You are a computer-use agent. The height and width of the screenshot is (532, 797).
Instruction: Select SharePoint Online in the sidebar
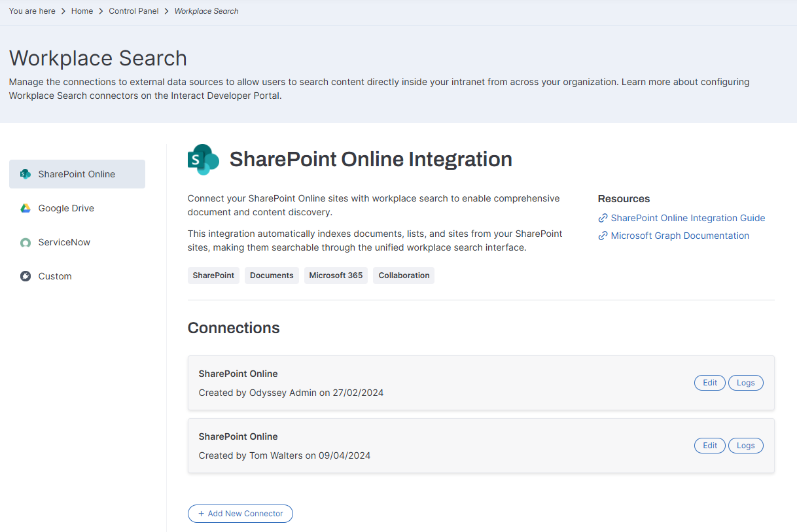(77, 174)
